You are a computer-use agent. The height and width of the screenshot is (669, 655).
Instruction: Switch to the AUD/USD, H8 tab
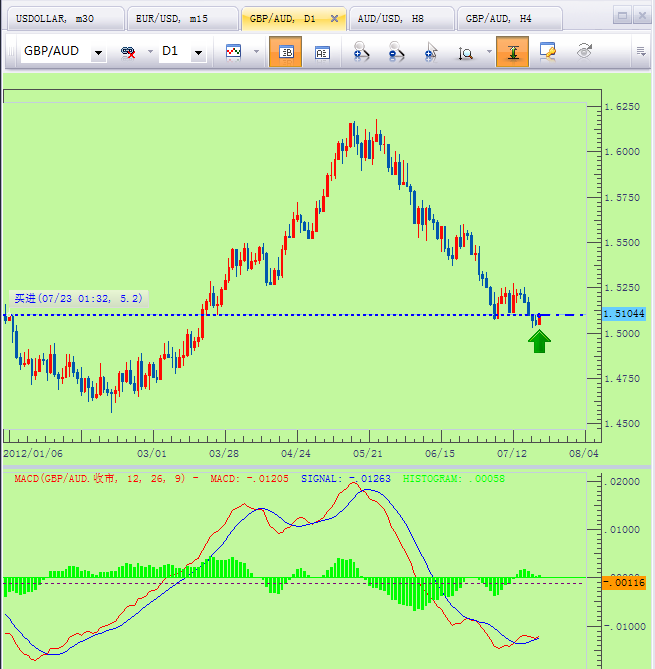[x=395, y=18]
